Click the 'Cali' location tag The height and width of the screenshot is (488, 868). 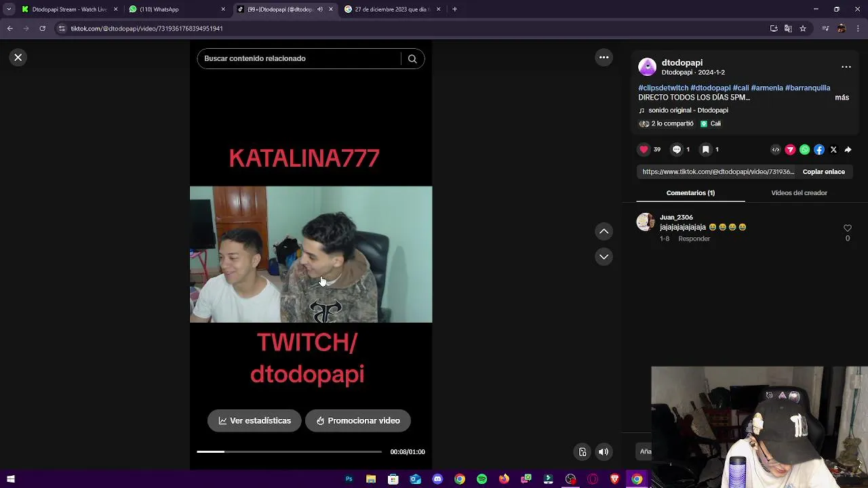point(711,124)
